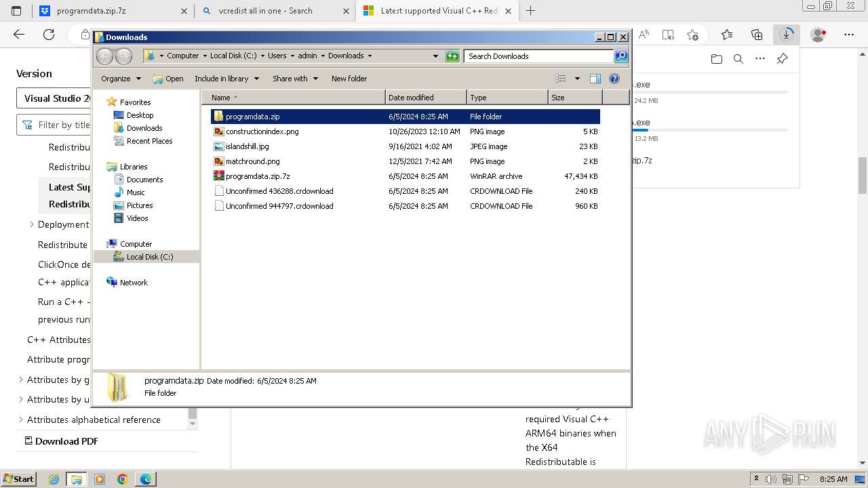Open Edge Settings and more menu

click(848, 35)
